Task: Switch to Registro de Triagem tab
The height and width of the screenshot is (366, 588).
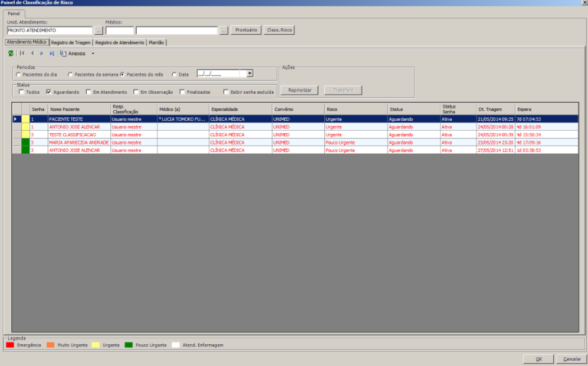Action: point(71,42)
